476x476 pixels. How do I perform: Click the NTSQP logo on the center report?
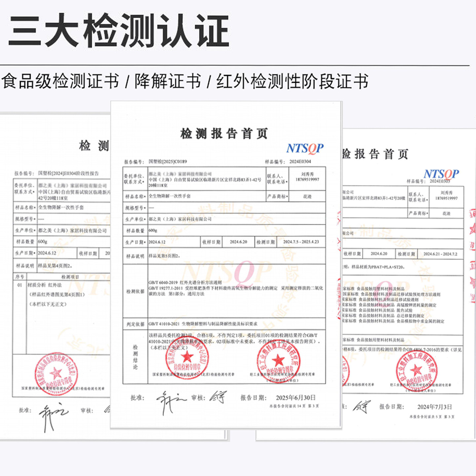[x=305, y=149]
